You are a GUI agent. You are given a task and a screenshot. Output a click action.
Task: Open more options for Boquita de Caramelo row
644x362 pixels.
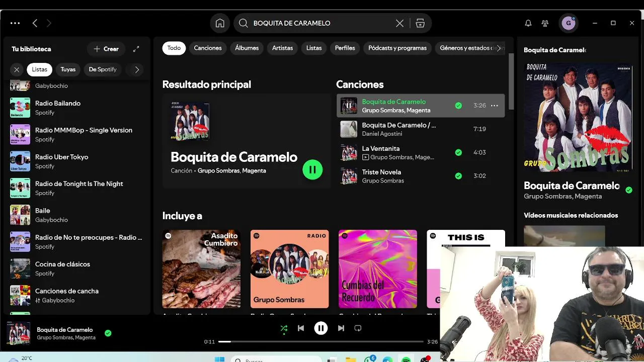tap(495, 106)
